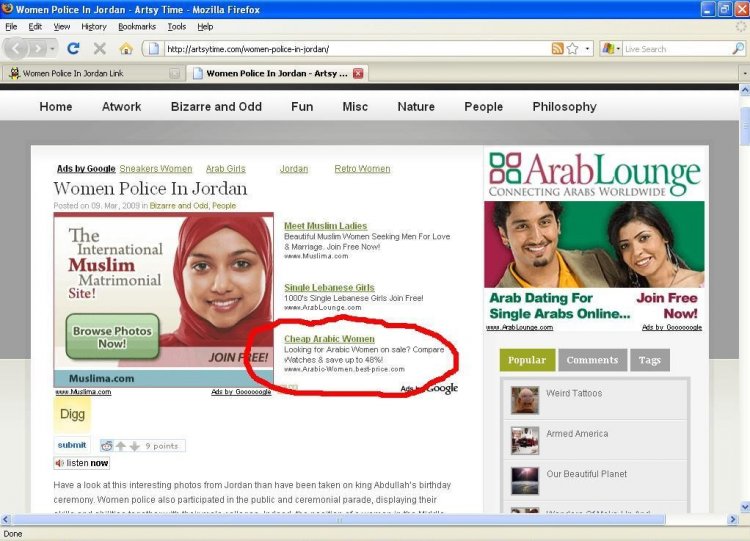Click the Jordan ad link
750x541 pixels.
[294, 169]
